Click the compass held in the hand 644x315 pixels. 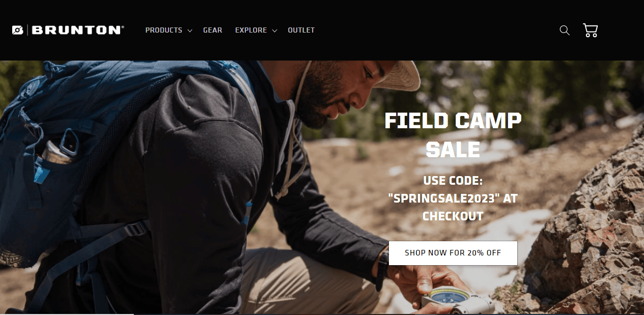coord(457,300)
